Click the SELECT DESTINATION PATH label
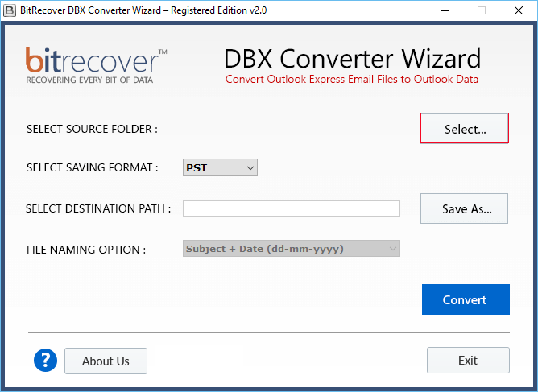Viewport: 538px width, 392px height. (x=98, y=208)
